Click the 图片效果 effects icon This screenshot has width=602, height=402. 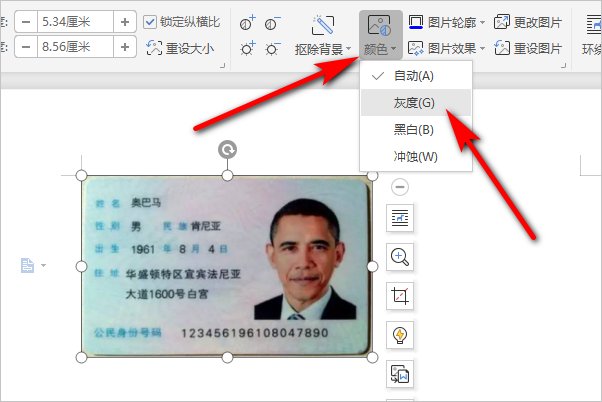click(x=416, y=48)
